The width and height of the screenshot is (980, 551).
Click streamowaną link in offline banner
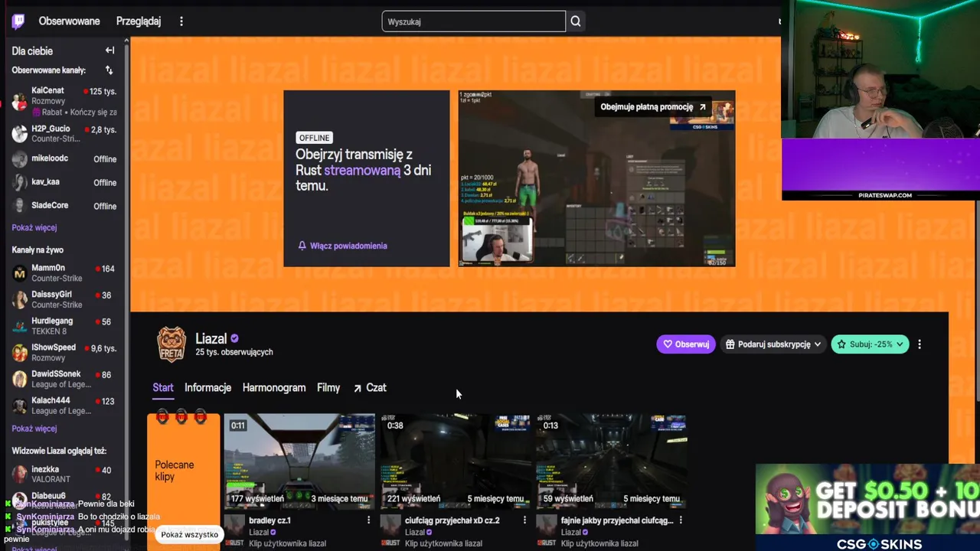(362, 170)
